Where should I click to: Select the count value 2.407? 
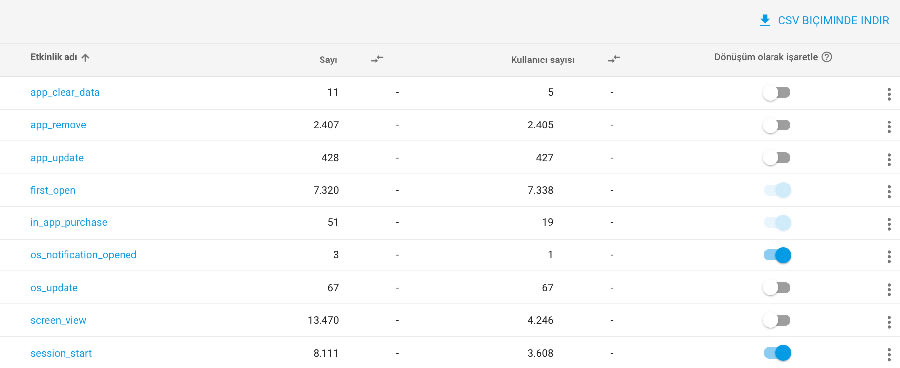coord(326,125)
